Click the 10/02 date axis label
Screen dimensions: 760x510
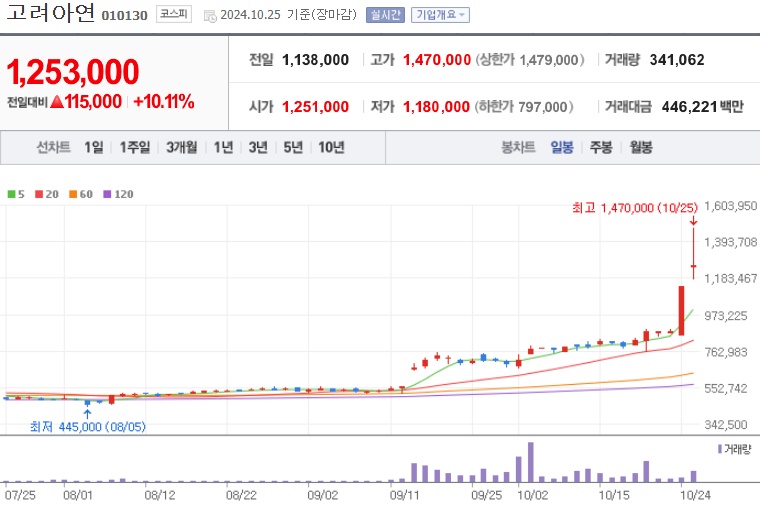pos(532,495)
